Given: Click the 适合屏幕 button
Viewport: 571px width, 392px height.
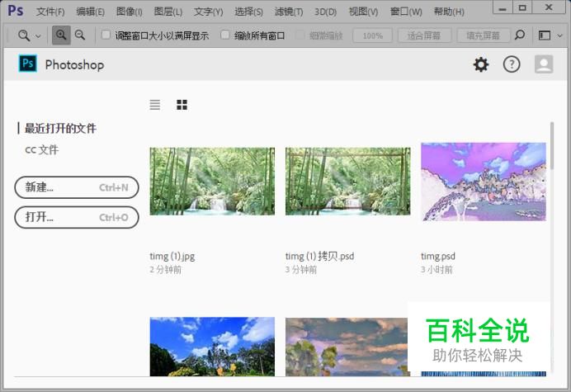Looking at the screenshot, I should [x=424, y=35].
